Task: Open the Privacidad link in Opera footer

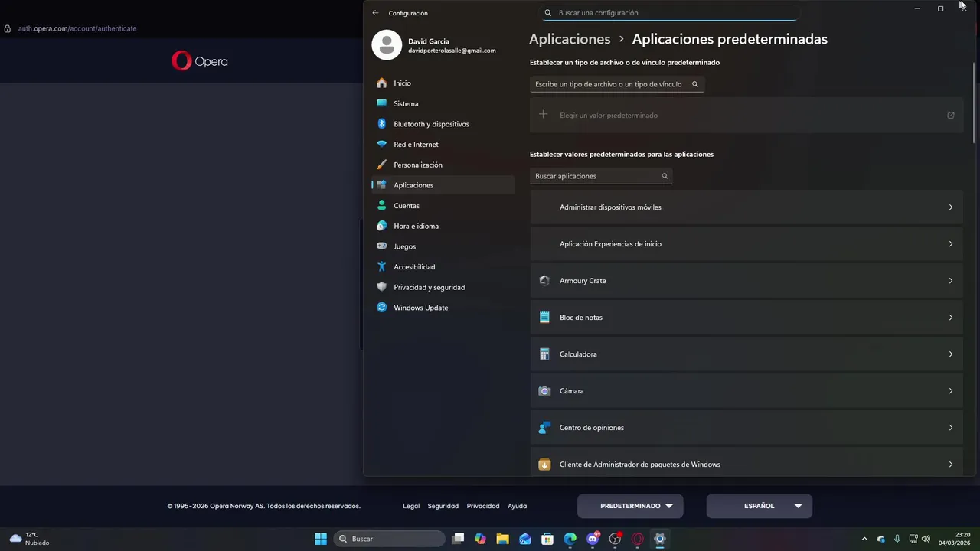Action: 483,506
